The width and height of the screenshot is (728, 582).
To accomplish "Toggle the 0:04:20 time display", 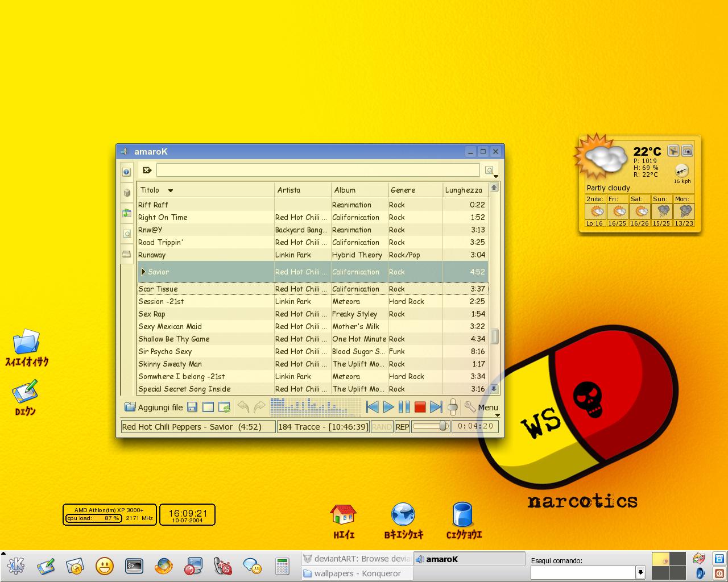I will (475, 426).
